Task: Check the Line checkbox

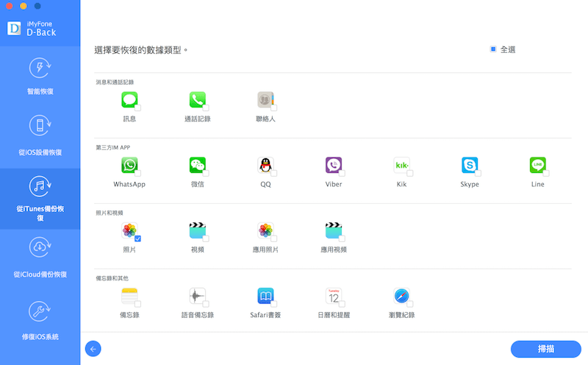Action: pyautogui.click(x=546, y=173)
